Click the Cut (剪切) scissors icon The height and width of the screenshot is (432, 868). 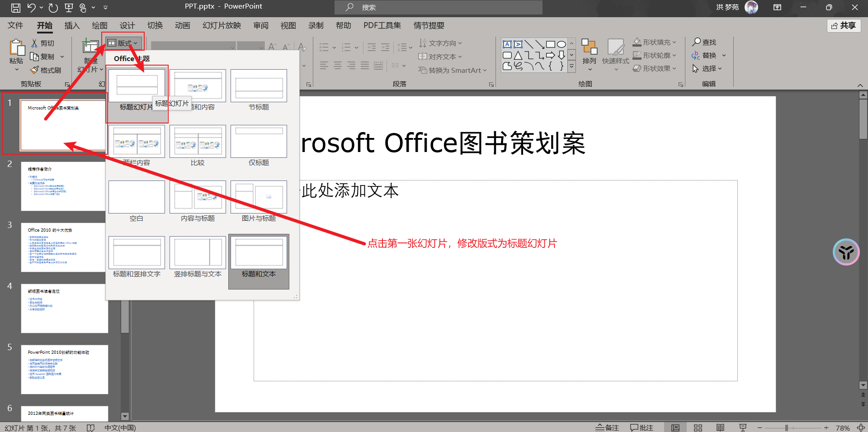pyautogui.click(x=34, y=43)
